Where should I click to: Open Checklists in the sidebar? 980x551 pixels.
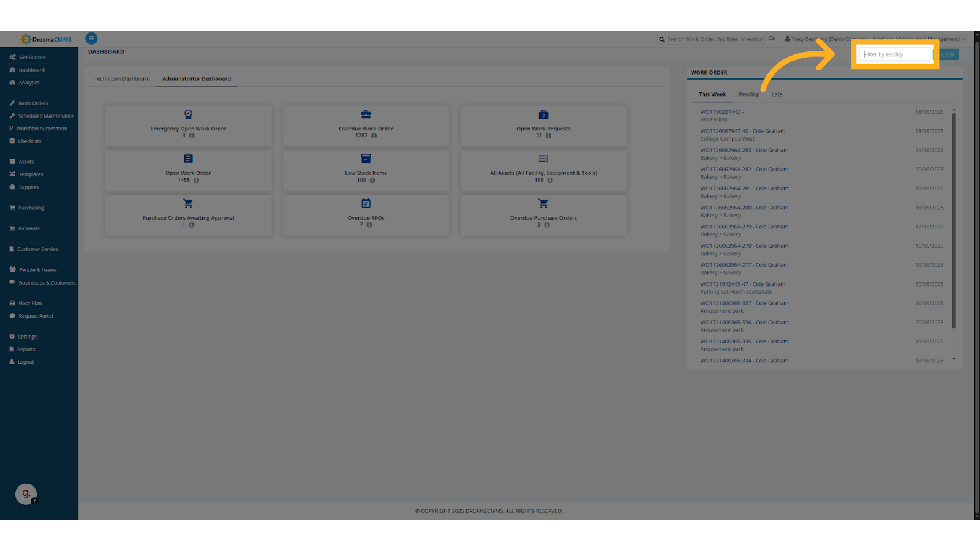(29, 141)
